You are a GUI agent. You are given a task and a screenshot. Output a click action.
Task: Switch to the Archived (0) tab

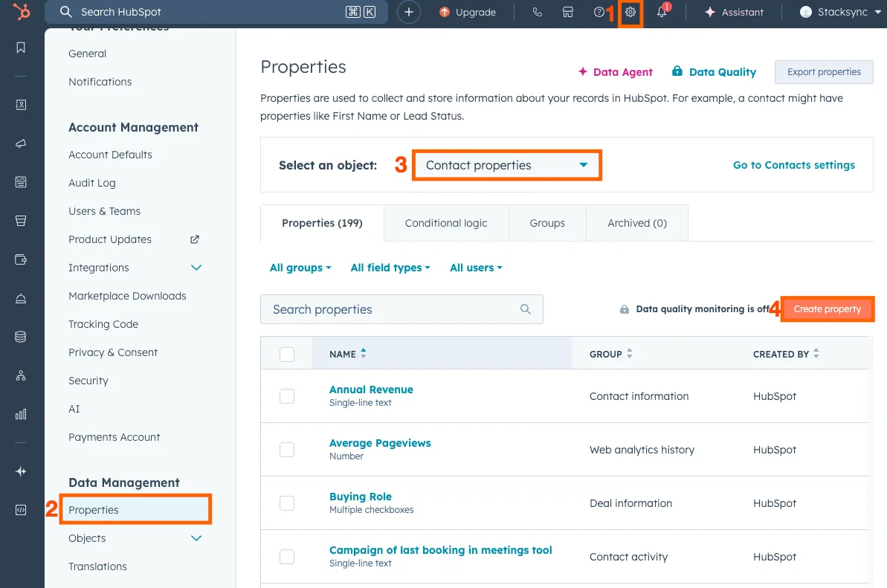637,223
